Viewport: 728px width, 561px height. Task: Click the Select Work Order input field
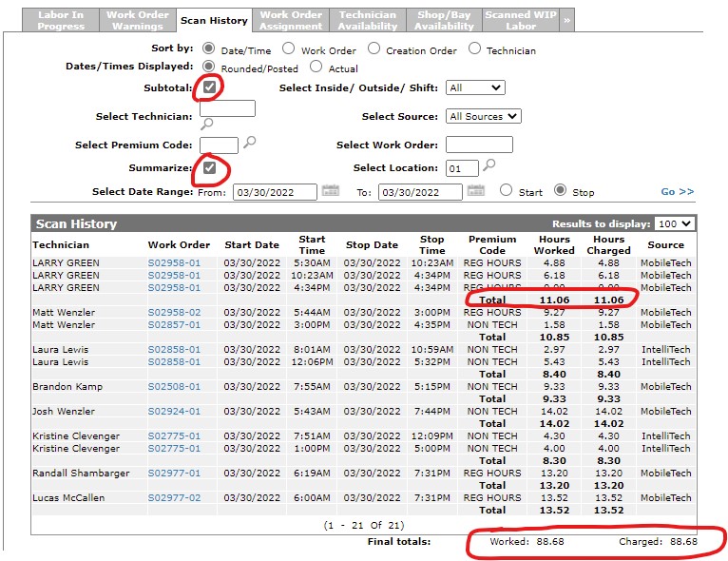click(479, 145)
